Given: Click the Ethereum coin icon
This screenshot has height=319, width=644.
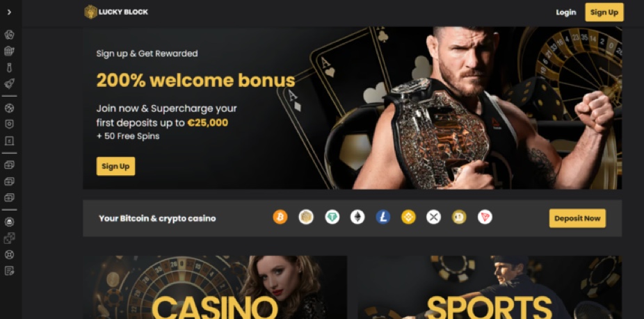Looking at the screenshot, I should (x=357, y=217).
